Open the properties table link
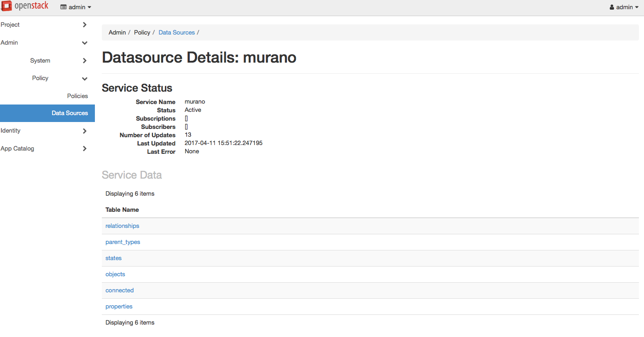 point(119,306)
